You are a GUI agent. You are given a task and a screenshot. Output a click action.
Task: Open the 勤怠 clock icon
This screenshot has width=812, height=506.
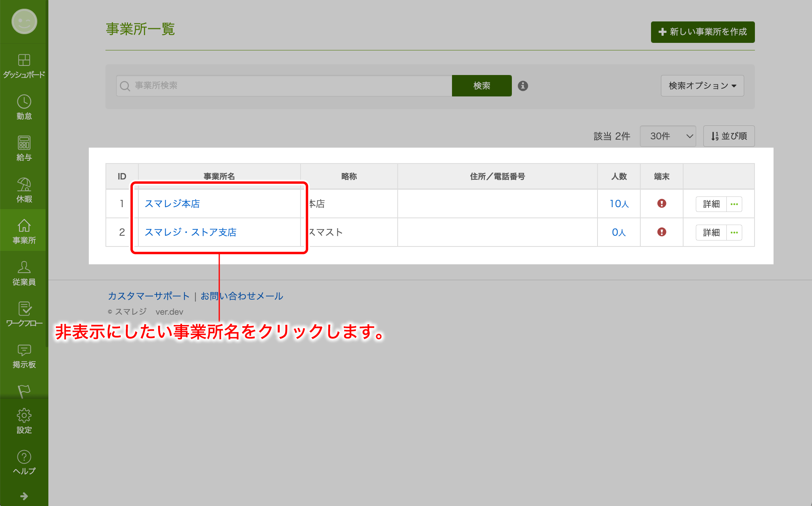(x=24, y=102)
